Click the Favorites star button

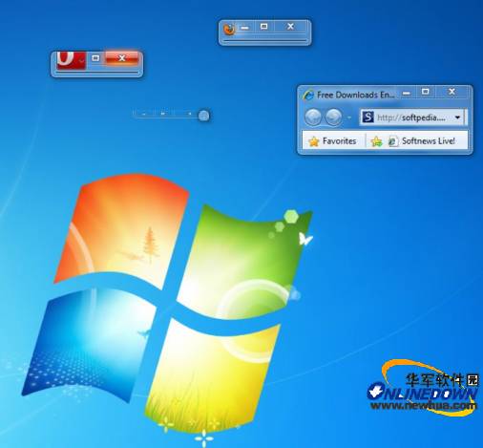tap(332, 140)
